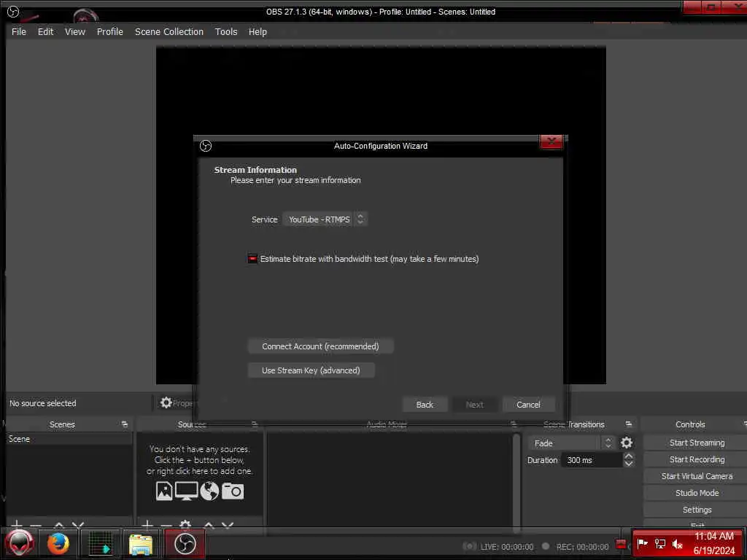Click the image source icon in Sources hint
This screenshot has height=560, width=747.
(x=164, y=491)
